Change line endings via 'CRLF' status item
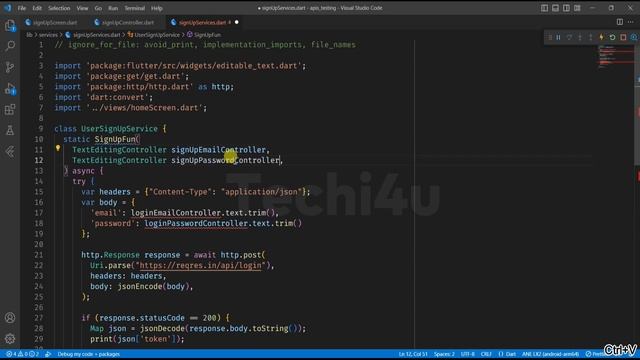Viewport: 640px width, 360px height. [486, 354]
